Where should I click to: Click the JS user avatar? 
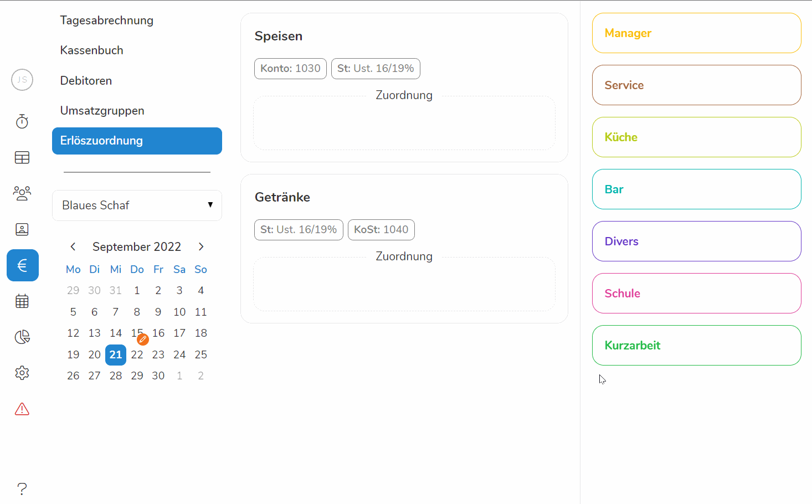tap(22, 80)
